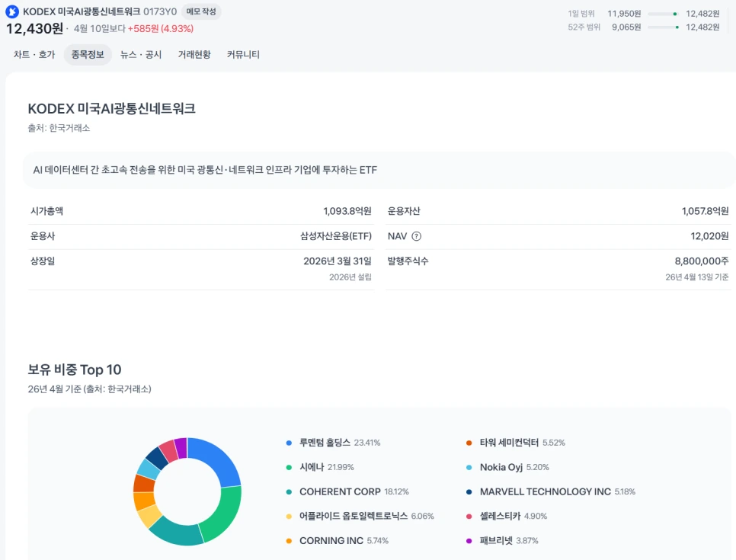This screenshot has width=736, height=560.
Task: Click the donut chart's teal bottom segment
Action: tap(176, 533)
